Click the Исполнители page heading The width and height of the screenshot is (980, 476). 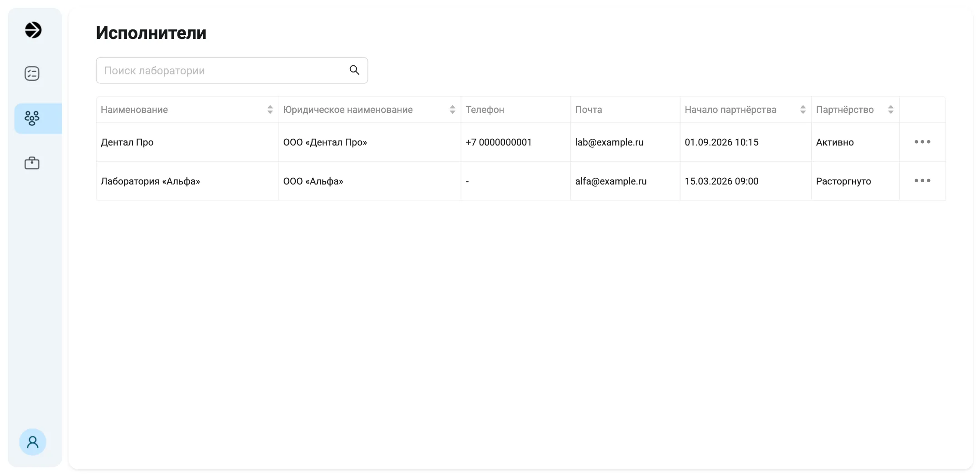click(151, 33)
